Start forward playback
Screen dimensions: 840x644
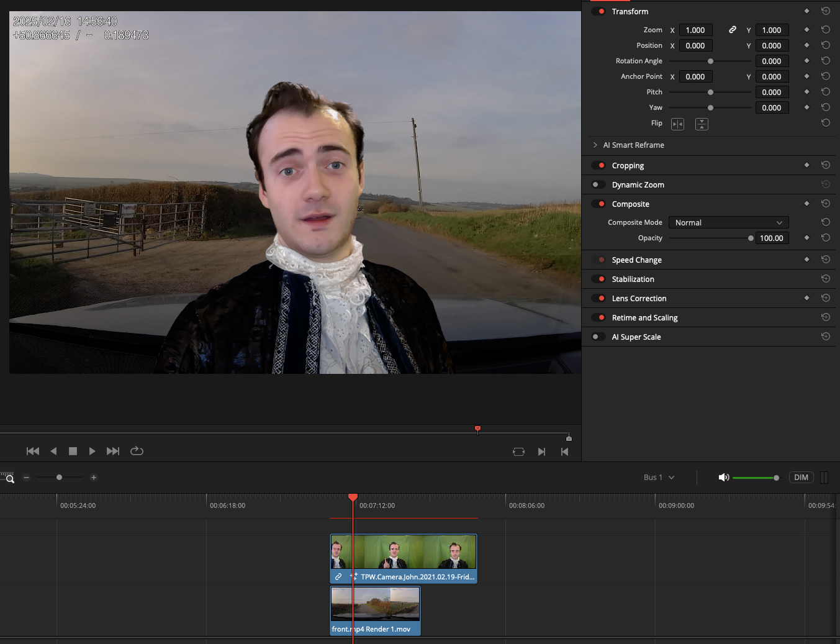[x=92, y=451]
